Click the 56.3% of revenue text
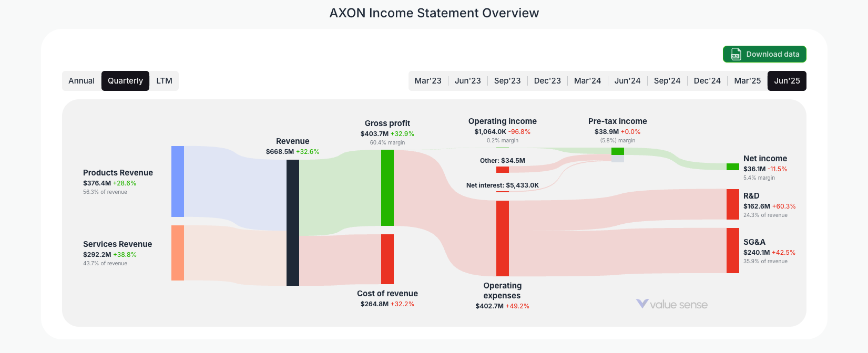 pyautogui.click(x=105, y=192)
